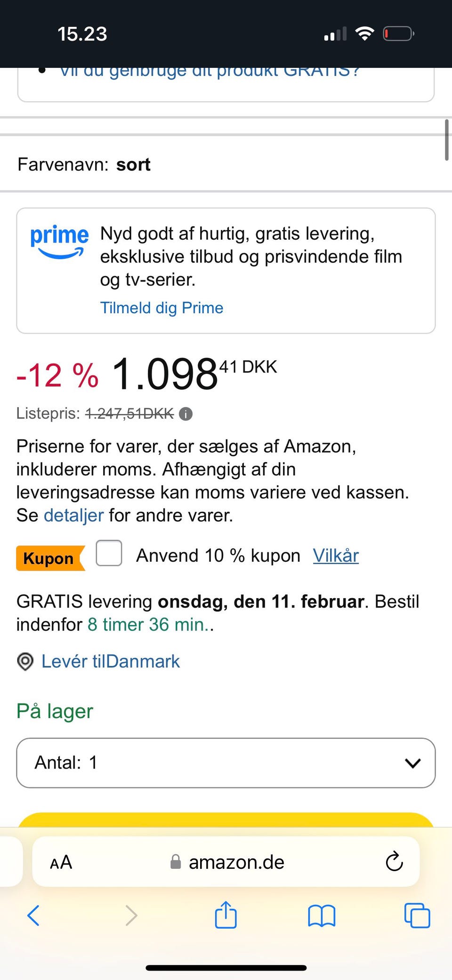Screen dimensions: 452x980
Task: Tap the yellow add-to-cart button
Action: [x=226, y=820]
